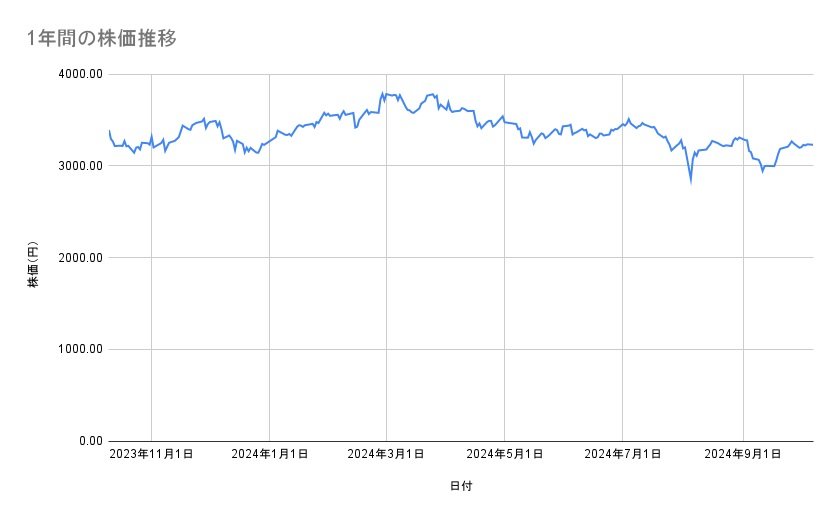This screenshot has height=519, width=839.
Task: Click the 2024年3月1日 x-axis label
Action: coord(386,455)
